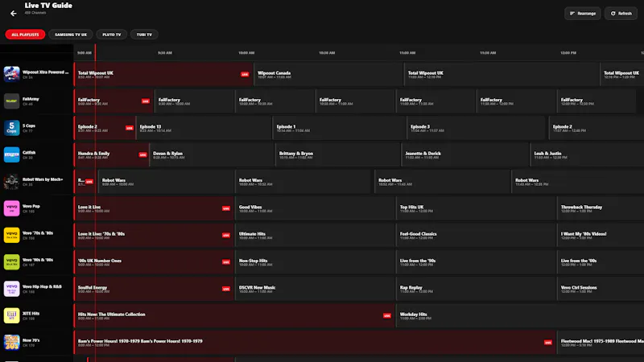Select the All Playlists filter
The width and height of the screenshot is (644, 362).
click(25, 35)
